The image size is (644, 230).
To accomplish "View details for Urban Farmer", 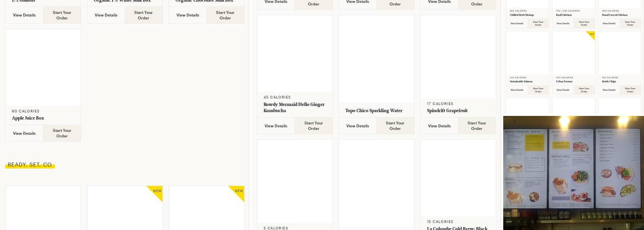I will pos(563,90).
